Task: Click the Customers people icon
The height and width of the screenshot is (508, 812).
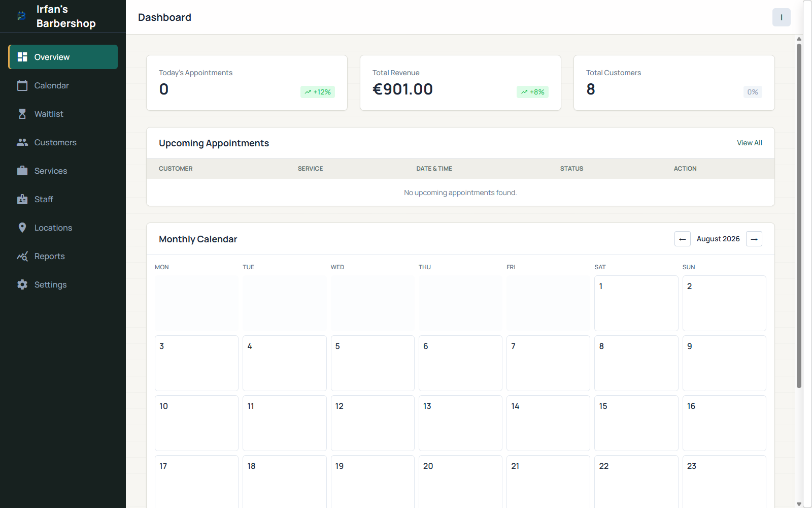Action: pos(22,142)
